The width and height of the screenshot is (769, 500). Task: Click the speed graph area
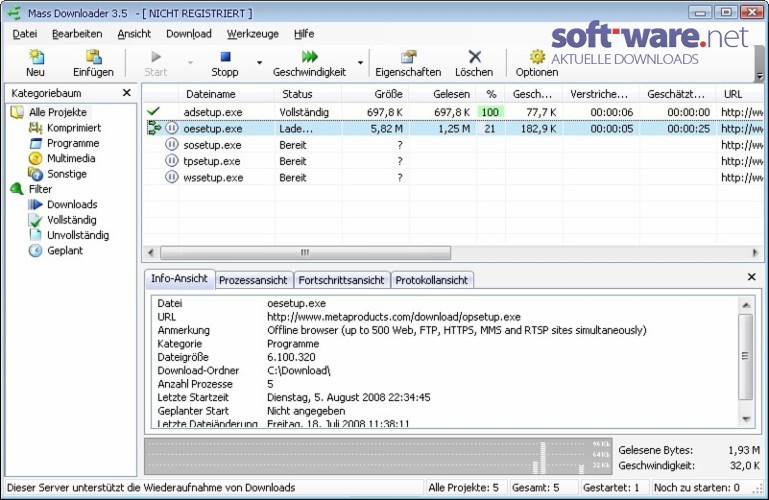point(378,457)
